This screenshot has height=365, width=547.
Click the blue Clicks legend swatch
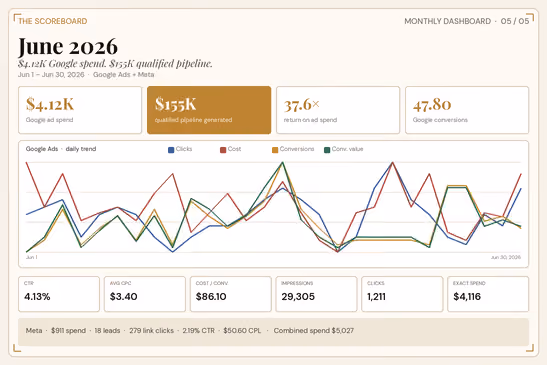pos(171,150)
